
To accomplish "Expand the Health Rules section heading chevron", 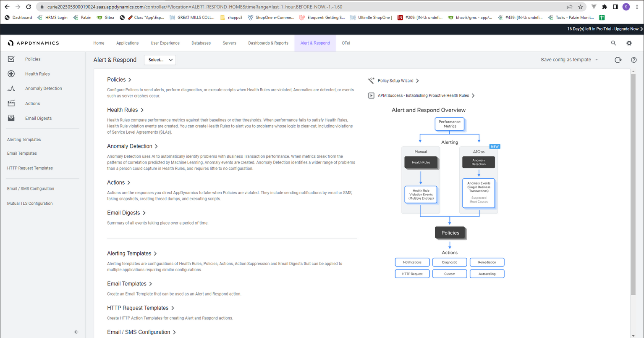I will pyautogui.click(x=142, y=110).
